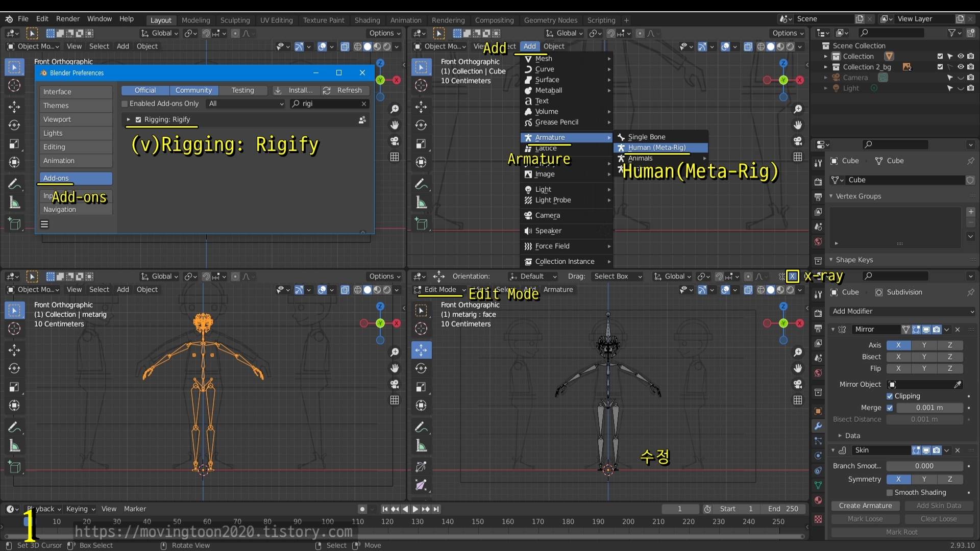980x551 pixels.
Task: Open the Modeling workspace tab
Action: pos(195,20)
